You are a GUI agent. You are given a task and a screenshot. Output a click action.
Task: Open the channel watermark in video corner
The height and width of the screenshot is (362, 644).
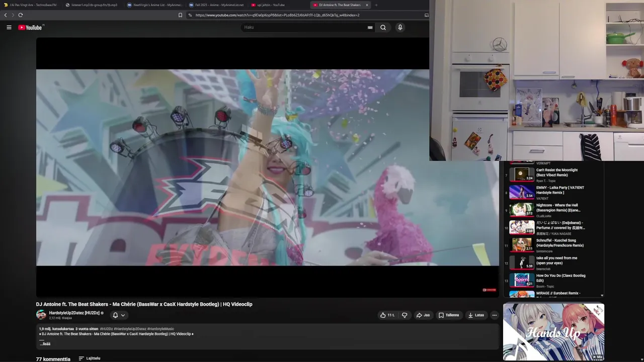pos(490,290)
